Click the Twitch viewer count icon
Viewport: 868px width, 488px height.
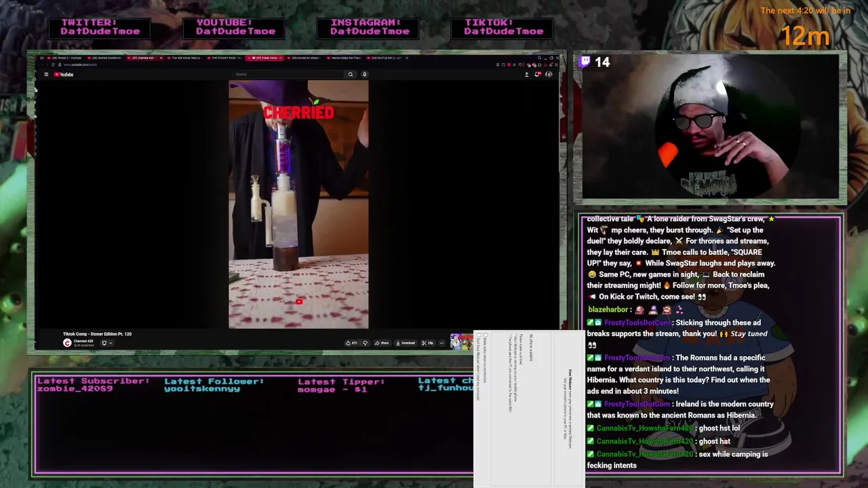click(585, 62)
